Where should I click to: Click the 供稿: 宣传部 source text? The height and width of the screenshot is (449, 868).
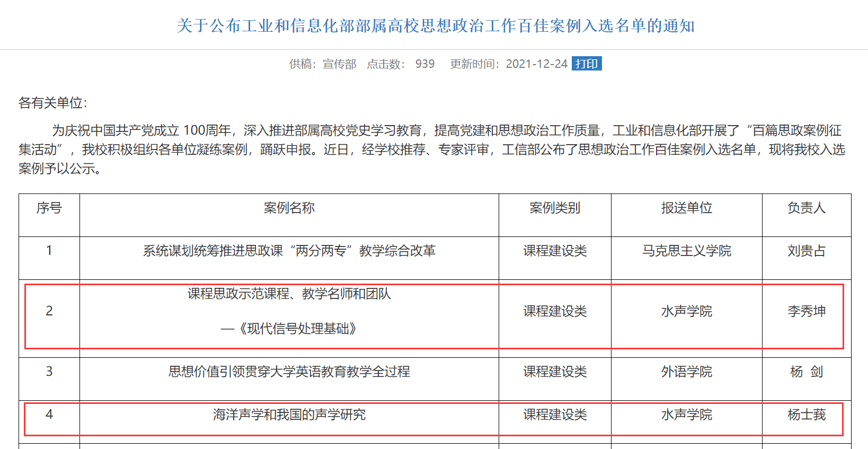click(322, 64)
